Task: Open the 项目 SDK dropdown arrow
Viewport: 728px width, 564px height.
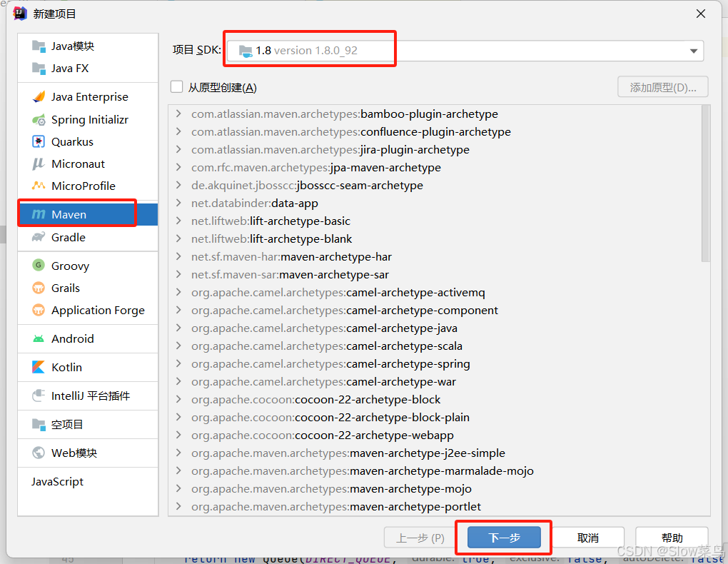Action: click(694, 51)
